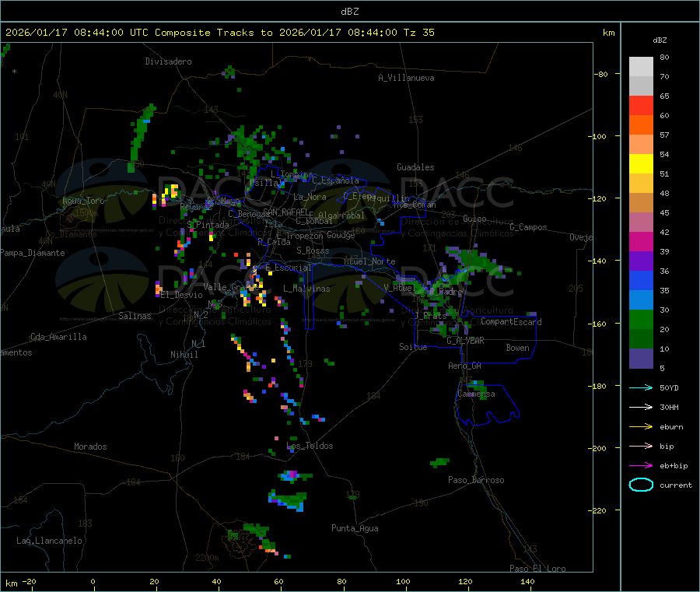Click the cyan 50YD arrow legend icon
The image size is (700, 592).
coord(641,387)
